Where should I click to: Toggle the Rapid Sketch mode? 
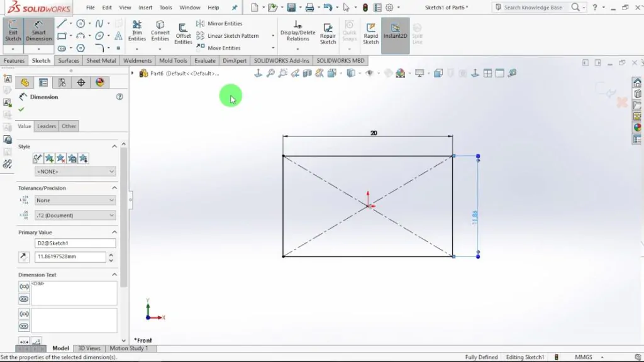pyautogui.click(x=370, y=34)
